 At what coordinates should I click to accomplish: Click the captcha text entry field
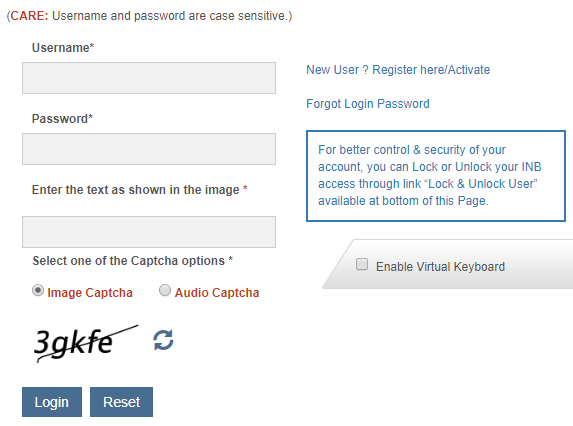[x=149, y=232]
